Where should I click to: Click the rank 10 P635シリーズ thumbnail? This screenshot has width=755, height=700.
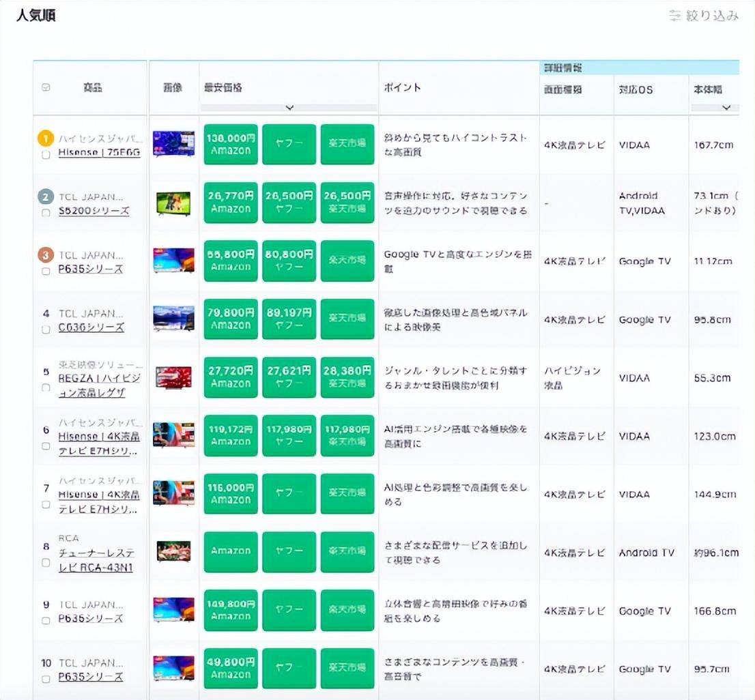tap(174, 668)
